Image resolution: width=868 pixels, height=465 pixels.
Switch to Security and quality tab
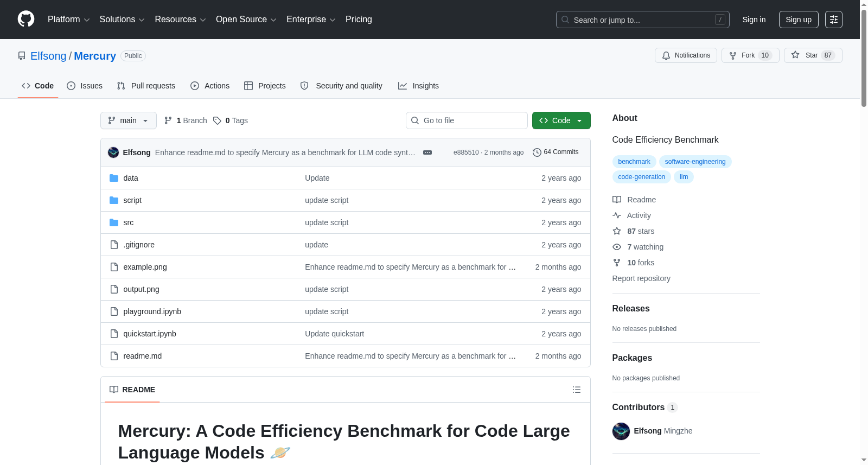click(x=341, y=86)
